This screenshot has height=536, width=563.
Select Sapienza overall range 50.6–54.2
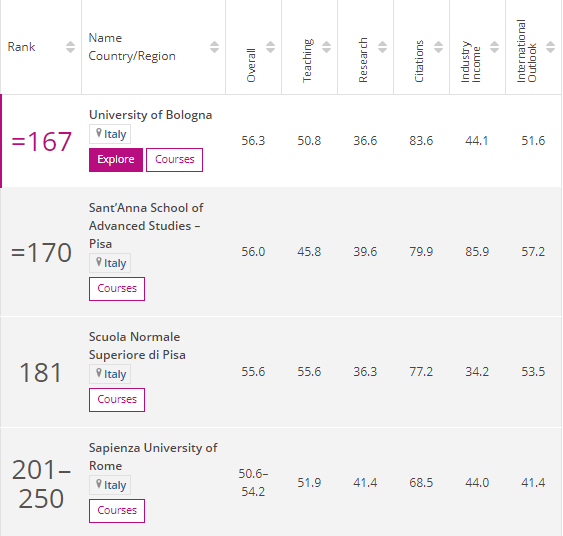253,483
